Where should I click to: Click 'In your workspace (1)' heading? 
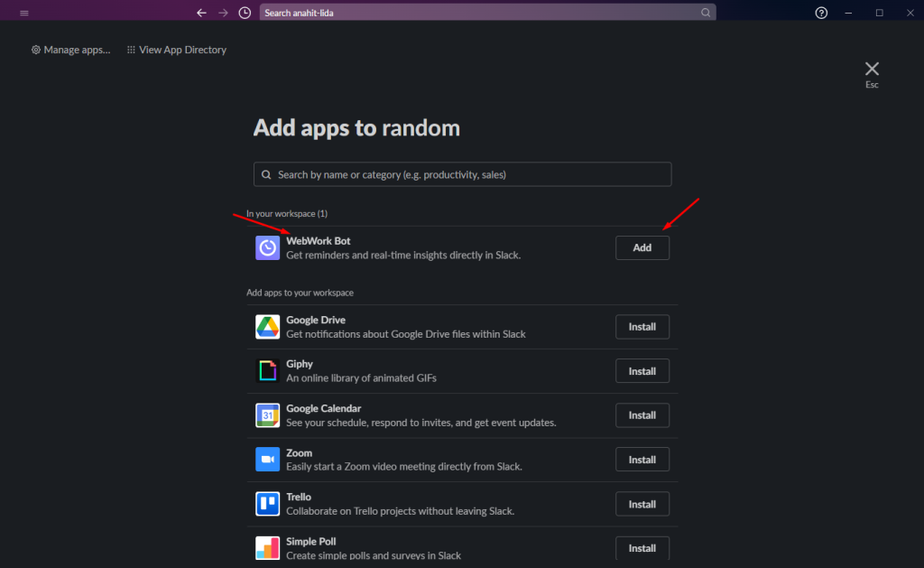(287, 213)
